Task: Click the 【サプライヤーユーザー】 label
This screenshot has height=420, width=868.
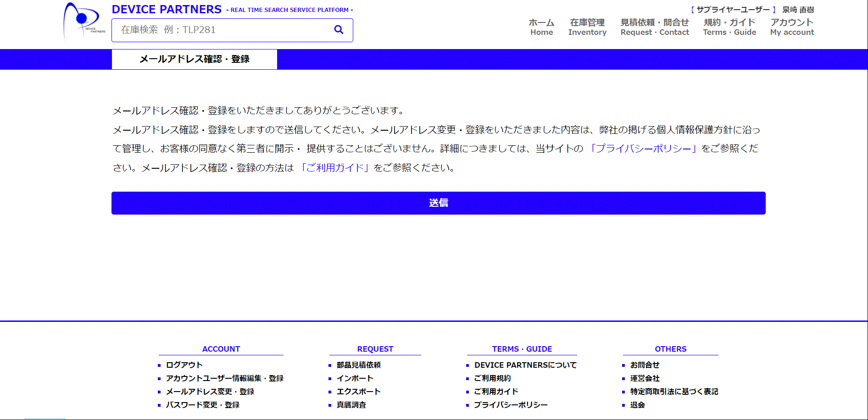Action: 733,10
